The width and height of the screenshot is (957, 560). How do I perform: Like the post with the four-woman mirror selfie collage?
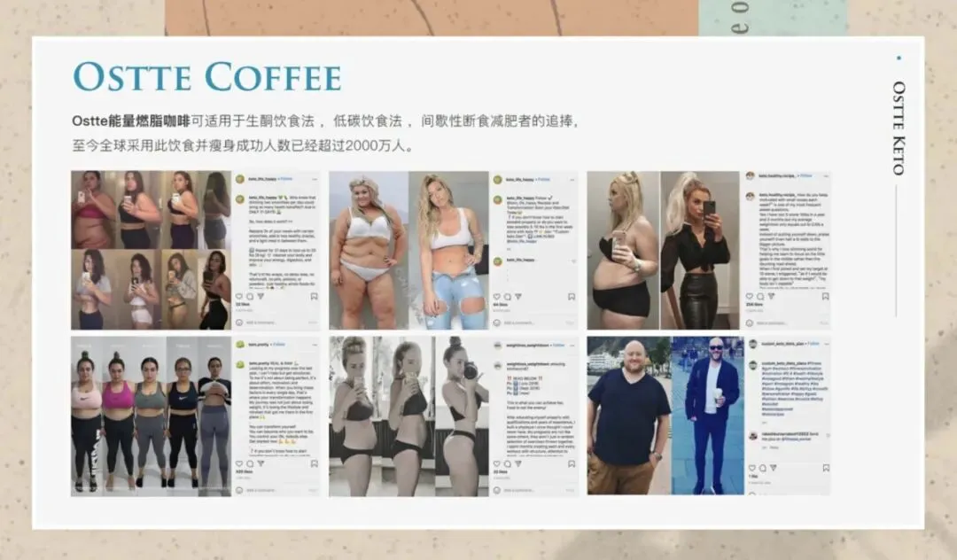[x=239, y=297]
